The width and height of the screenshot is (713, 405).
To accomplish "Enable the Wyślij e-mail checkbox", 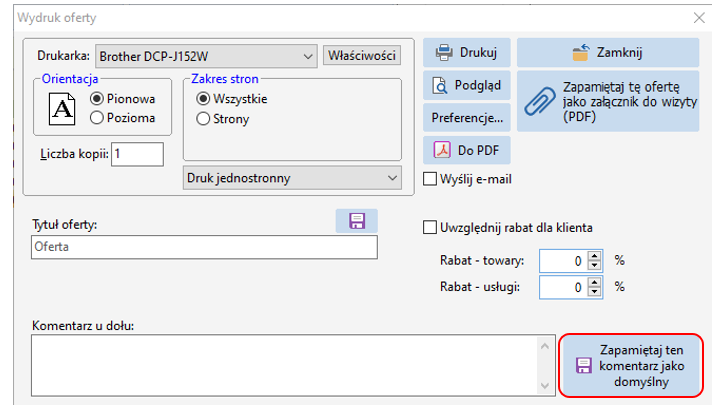I will tap(431, 179).
